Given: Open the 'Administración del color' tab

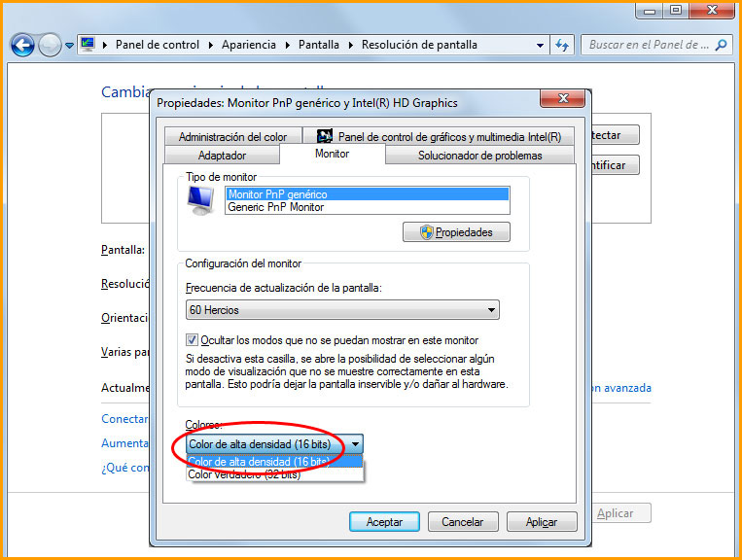Looking at the screenshot, I should 232,136.
